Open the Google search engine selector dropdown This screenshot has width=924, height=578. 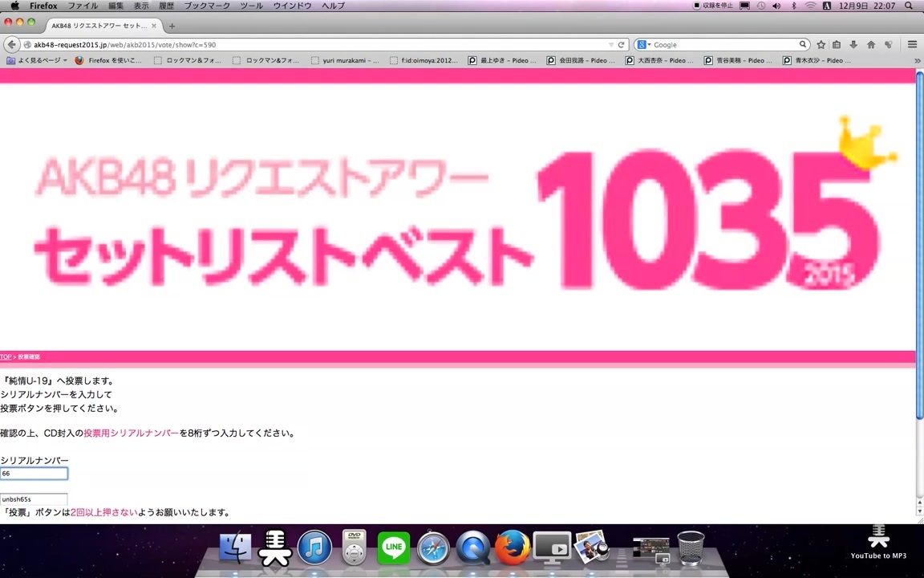click(644, 45)
